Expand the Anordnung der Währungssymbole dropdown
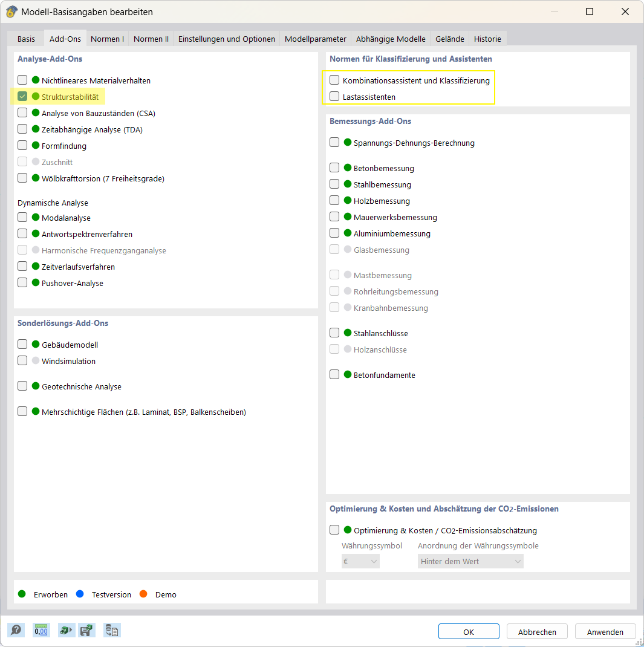 click(470, 561)
